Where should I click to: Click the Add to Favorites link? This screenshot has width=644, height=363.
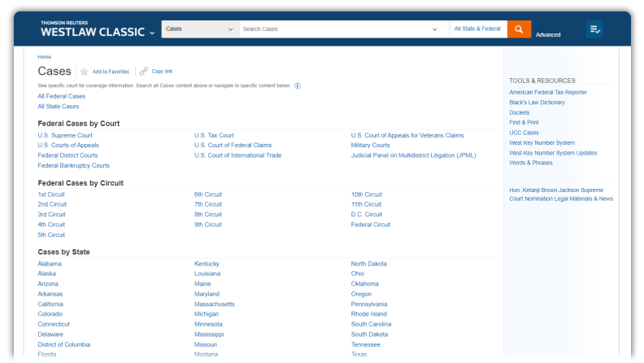(111, 72)
